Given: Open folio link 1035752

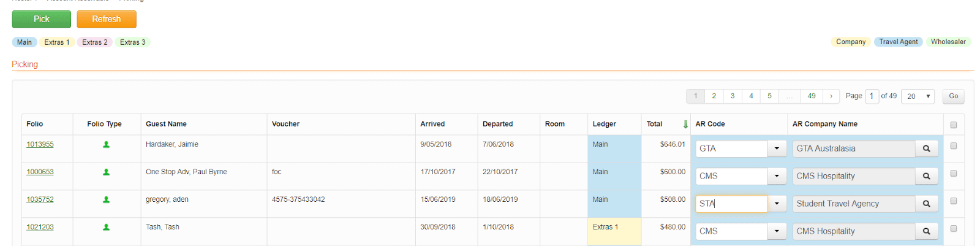Looking at the screenshot, I should coord(40,199).
